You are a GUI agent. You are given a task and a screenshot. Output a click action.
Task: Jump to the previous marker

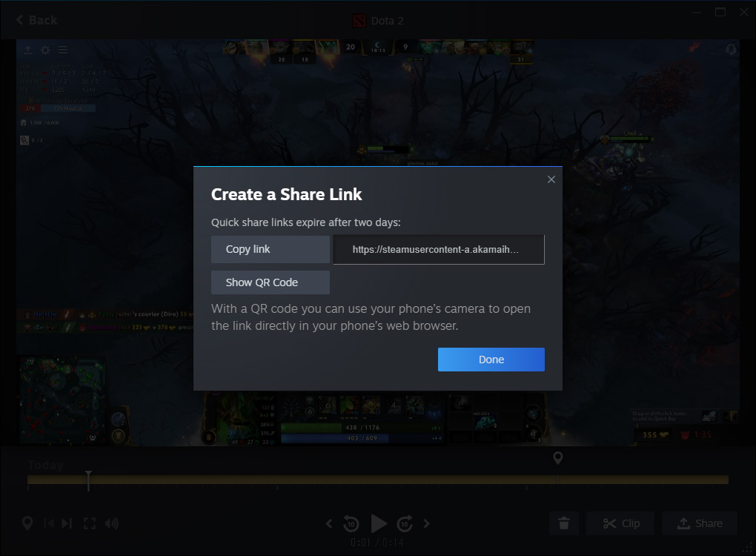click(49, 523)
